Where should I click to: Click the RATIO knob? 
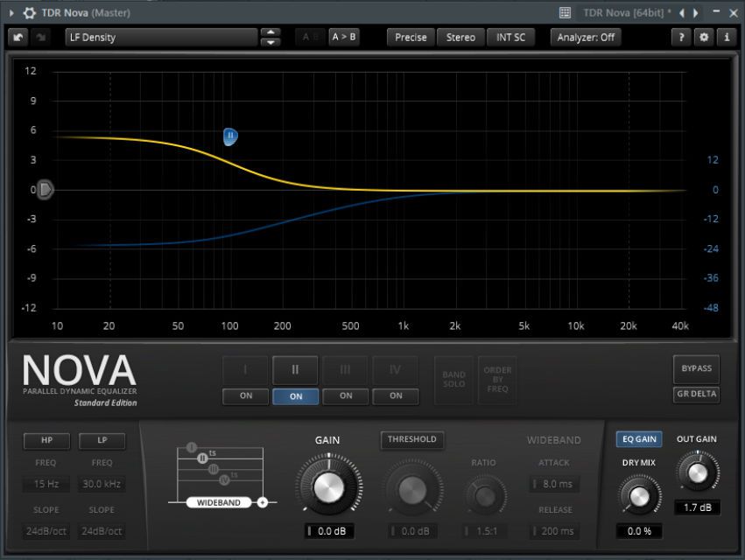click(x=485, y=496)
